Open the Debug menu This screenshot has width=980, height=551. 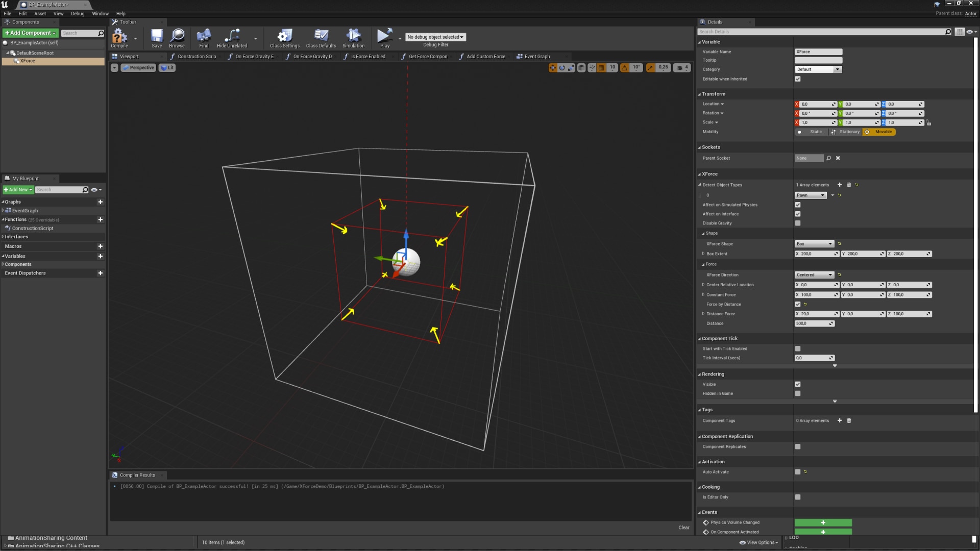point(78,14)
